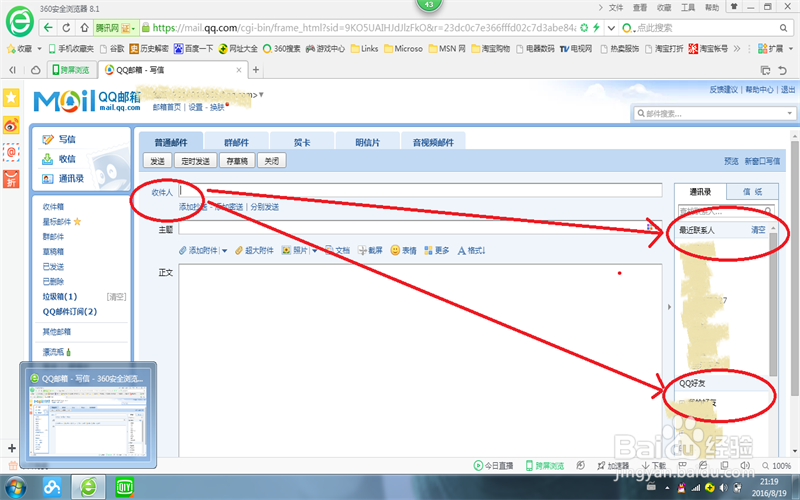Open the 照片 dropdown arrow
The image size is (800, 500).
pos(314,251)
